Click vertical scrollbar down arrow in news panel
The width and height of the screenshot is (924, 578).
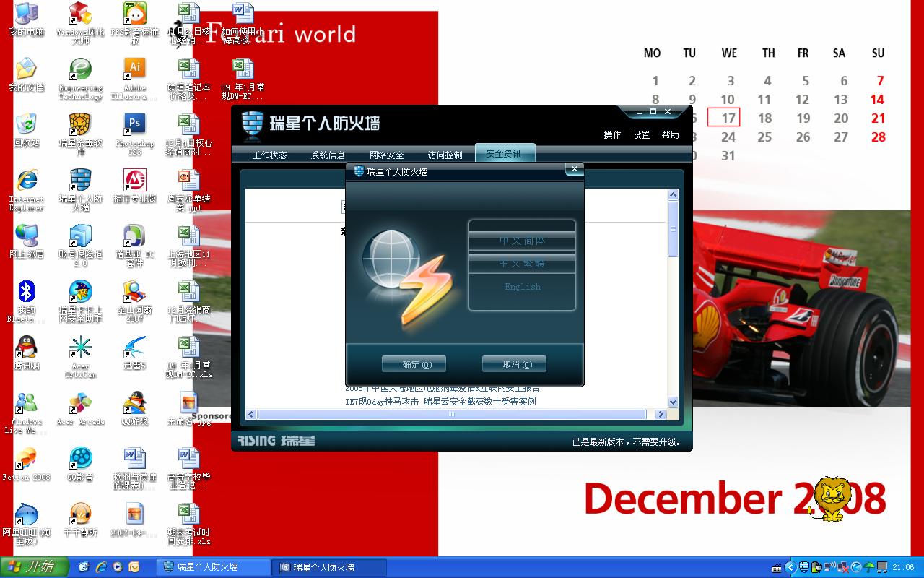[673, 402]
